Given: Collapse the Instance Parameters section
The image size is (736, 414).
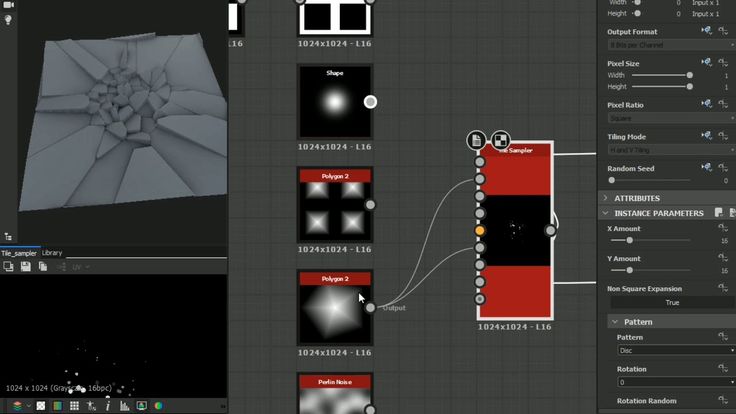Looking at the screenshot, I should [x=606, y=213].
